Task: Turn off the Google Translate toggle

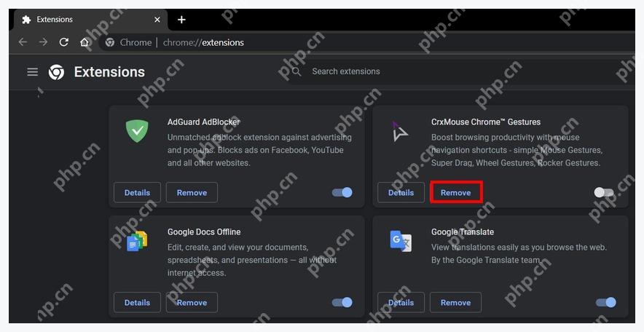Action: pos(606,302)
